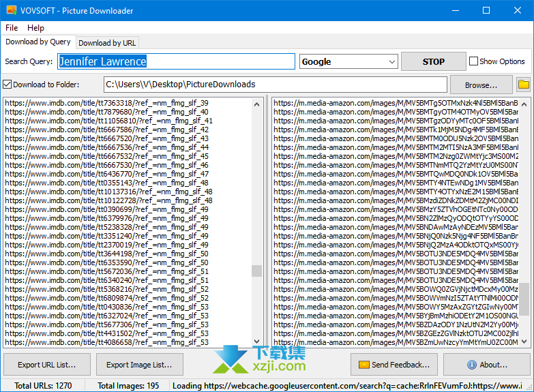Viewport: 534px width, 392px height.
Task: Click the Loading webcache URL status text
Action: coord(347,386)
